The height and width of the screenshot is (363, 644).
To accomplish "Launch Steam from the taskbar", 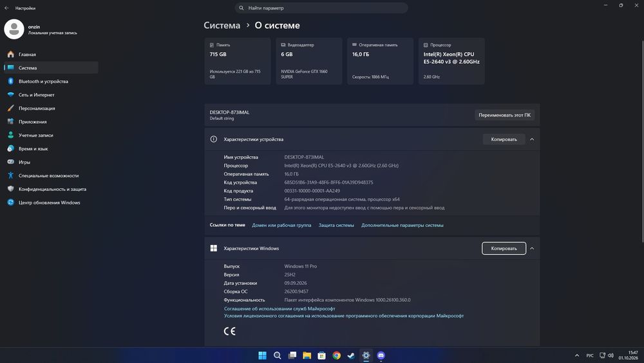I will (x=351, y=356).
